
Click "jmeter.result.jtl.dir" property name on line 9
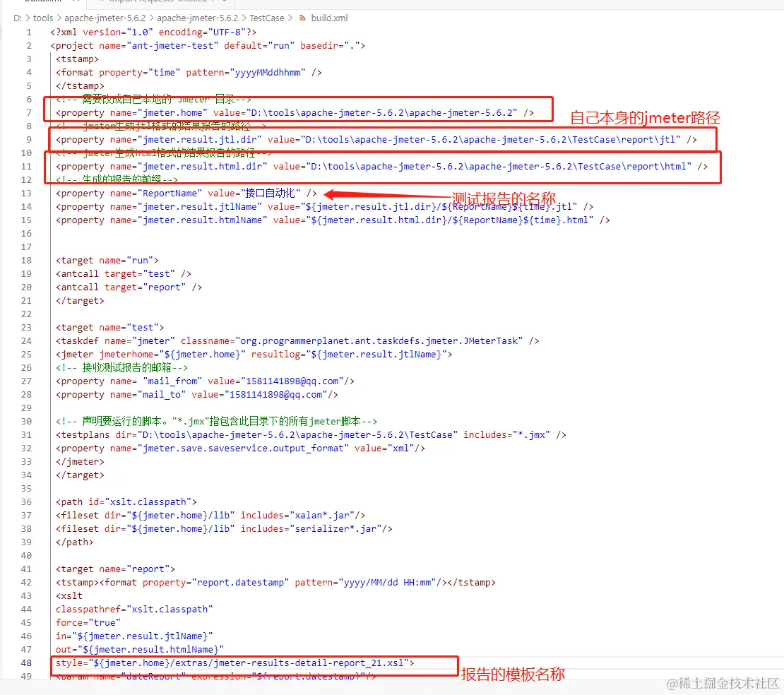point(199,140)
